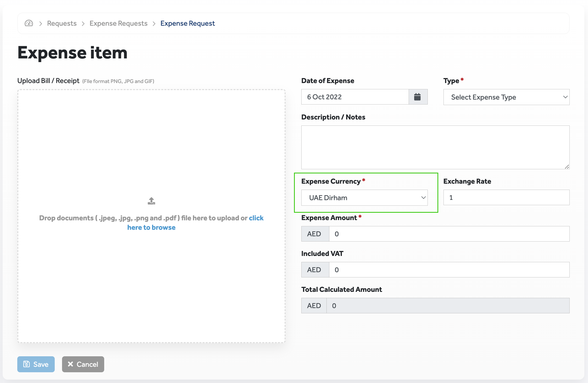Open the Select Expense Type dropdown

coord(506,97)
